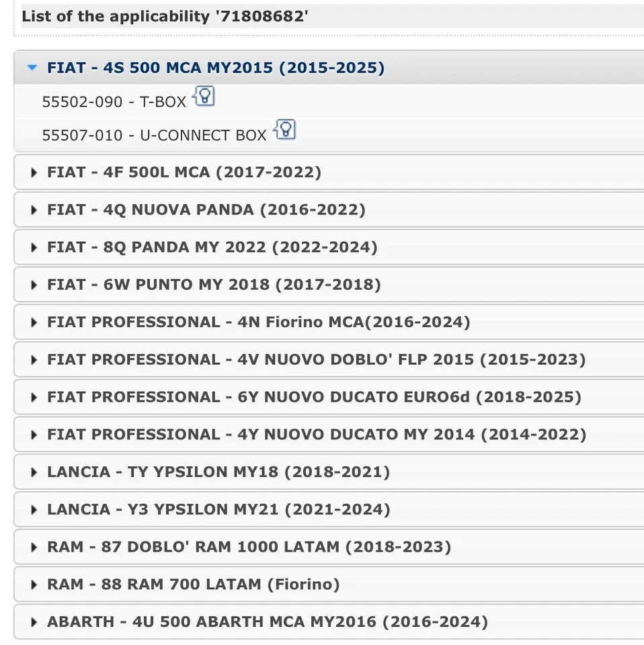
Task: Click the lightbulb icon next to U-CONNECT BOX
Action: [x=284, y=130]
